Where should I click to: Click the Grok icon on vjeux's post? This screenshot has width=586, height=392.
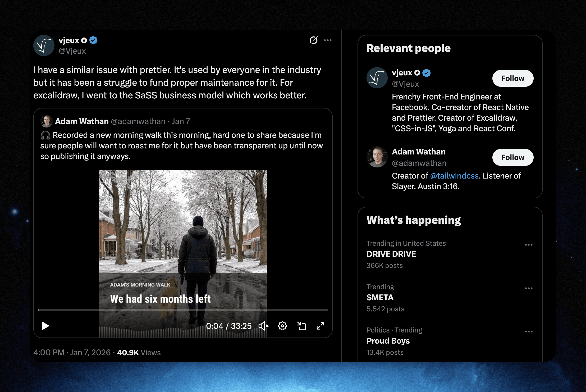point(313,40)
